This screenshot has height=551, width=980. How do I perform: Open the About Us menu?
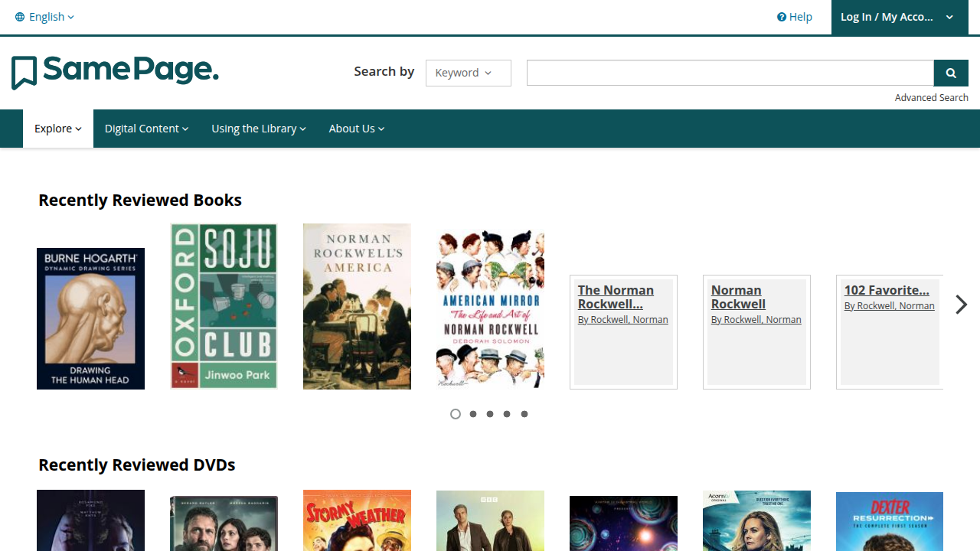[x=357, y=129]
